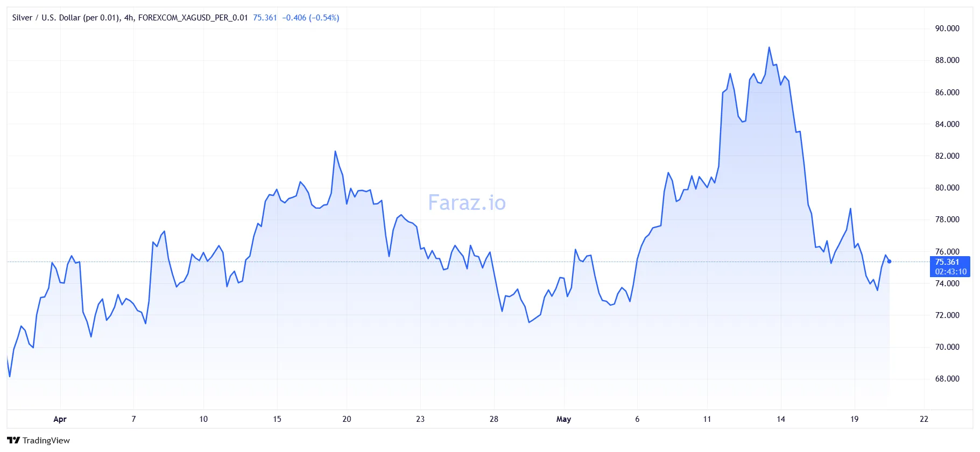This screenshot has width=980, height=452.
Task: Click the Apr label on time axis
Action: [x=60, y=419]
